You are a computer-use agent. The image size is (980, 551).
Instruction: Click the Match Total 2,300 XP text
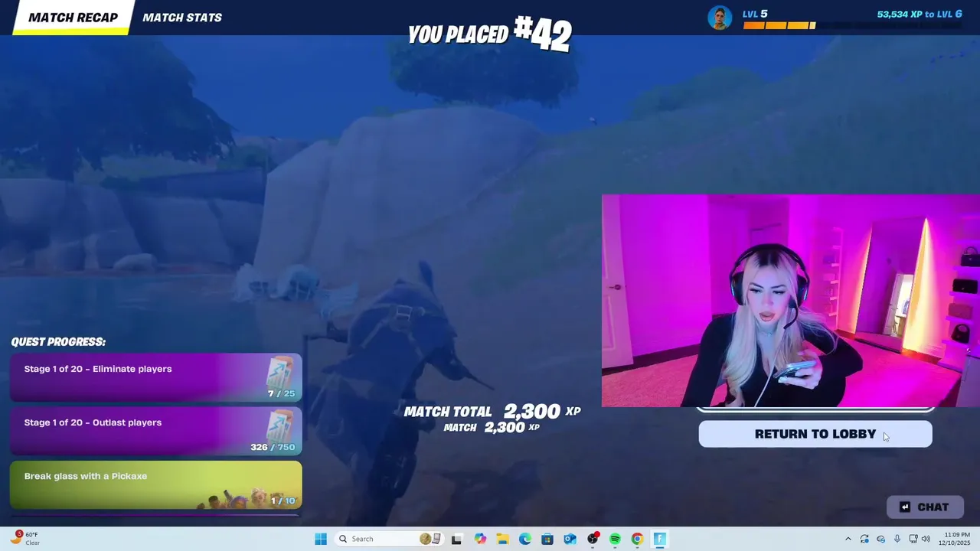pos(492,412)
